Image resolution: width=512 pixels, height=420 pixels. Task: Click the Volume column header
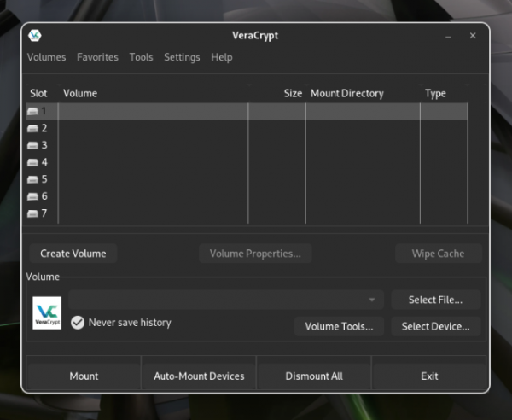click(153, 93)
